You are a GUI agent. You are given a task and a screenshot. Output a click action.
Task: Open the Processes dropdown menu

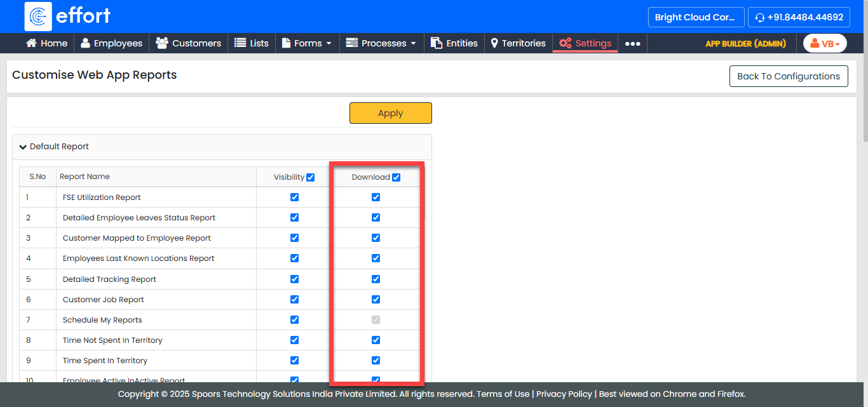[x=381, y=43]
